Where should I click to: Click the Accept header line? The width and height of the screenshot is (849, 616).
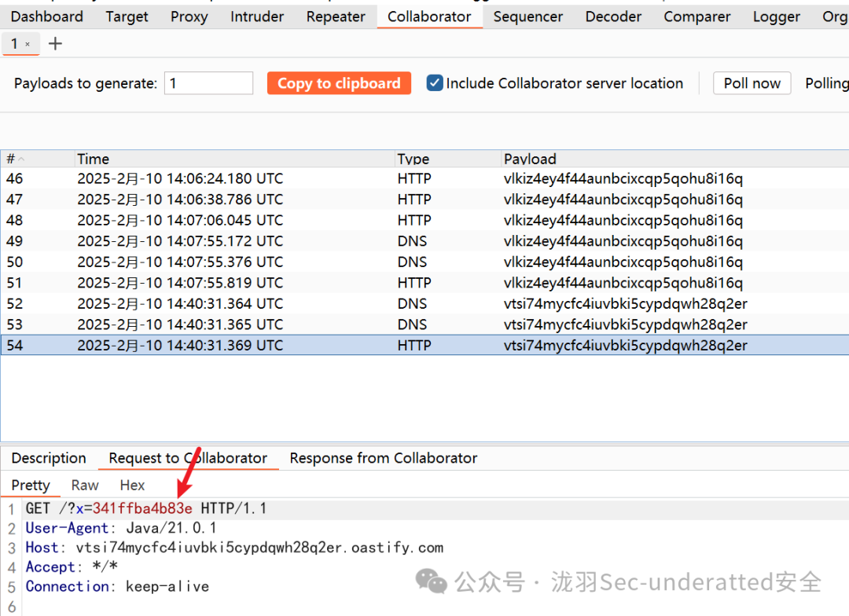[72, 566]
